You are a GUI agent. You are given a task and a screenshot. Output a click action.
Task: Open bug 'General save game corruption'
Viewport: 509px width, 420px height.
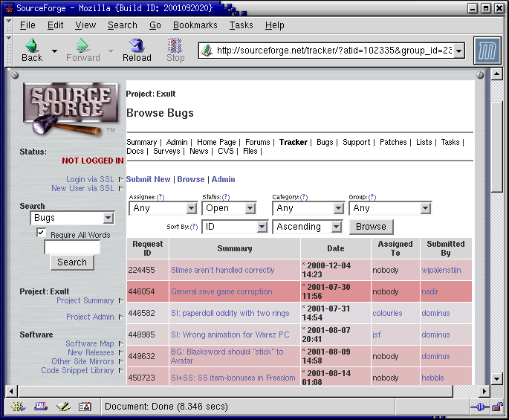(221, 291)
